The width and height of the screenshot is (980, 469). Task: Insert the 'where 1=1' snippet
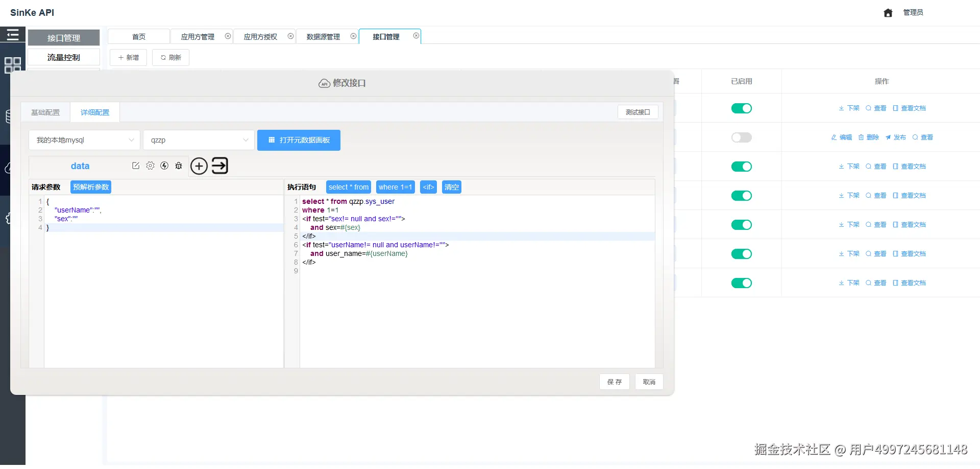click(x=396, y=187)
